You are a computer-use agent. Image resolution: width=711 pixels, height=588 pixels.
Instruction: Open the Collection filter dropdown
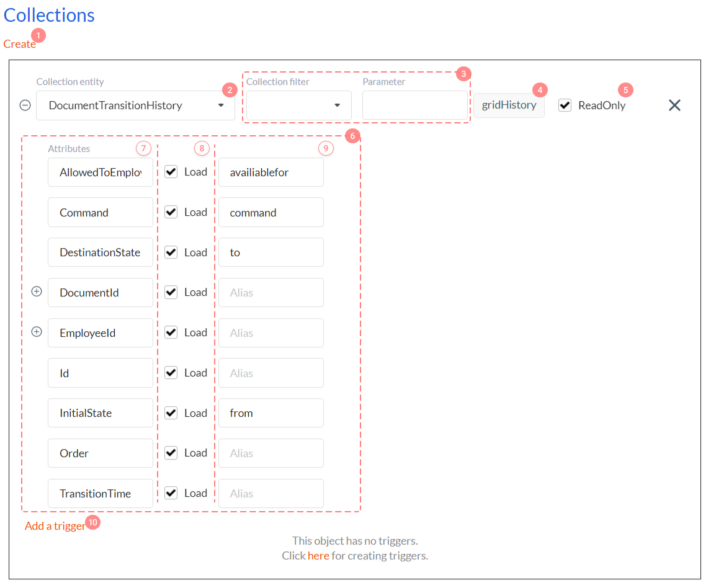point(299,105)
